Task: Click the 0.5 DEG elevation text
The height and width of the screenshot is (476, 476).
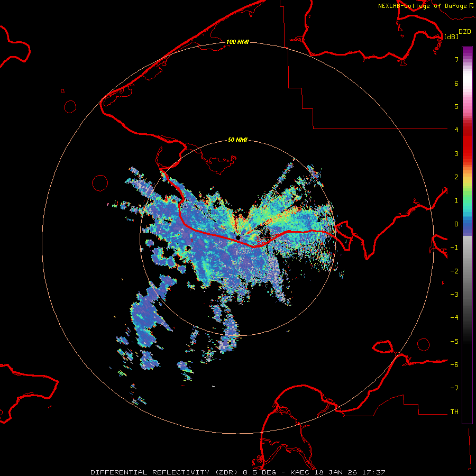Action: coord(259,472)
